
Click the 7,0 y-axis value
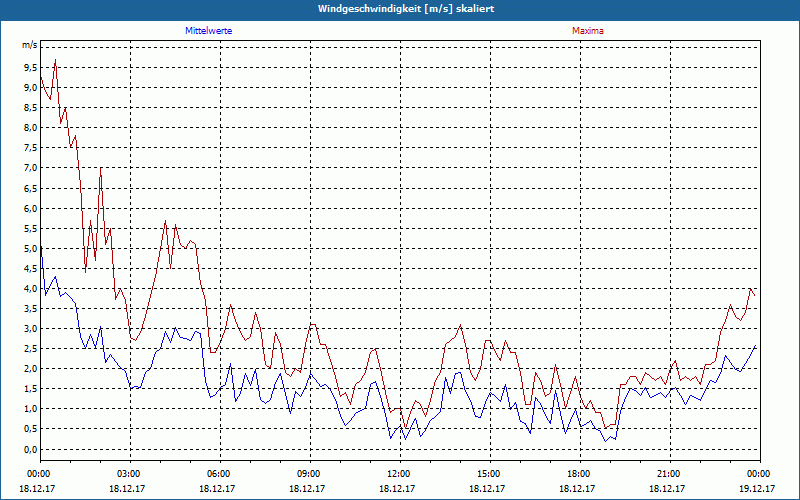pos(31,168)
